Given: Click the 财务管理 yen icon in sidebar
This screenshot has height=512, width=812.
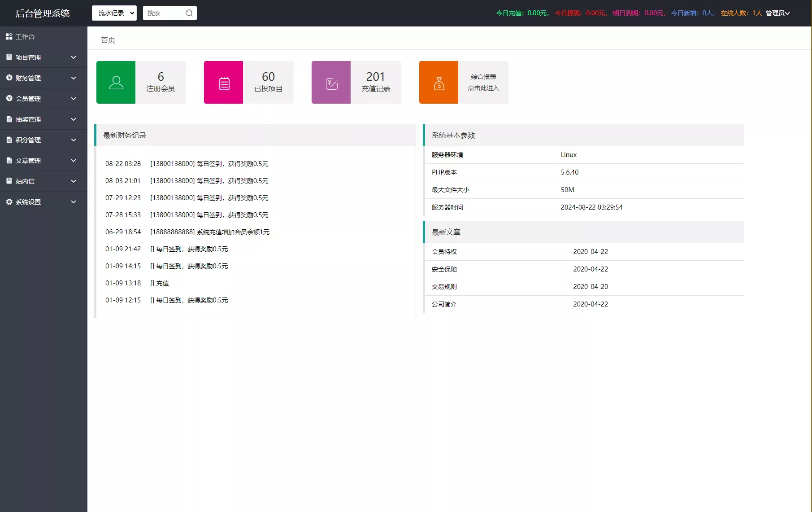Looking at the screenshot, I should [x=9, y=78].
